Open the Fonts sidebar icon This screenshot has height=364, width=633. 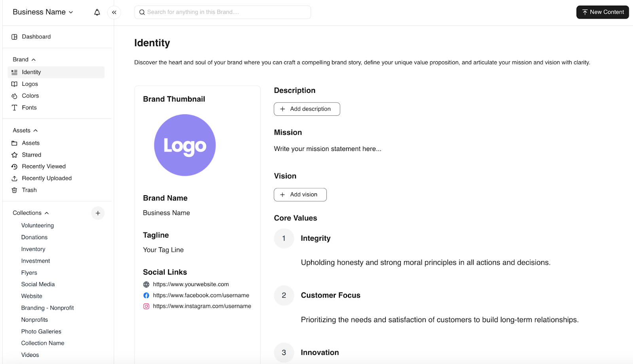(x=14, y=107)
